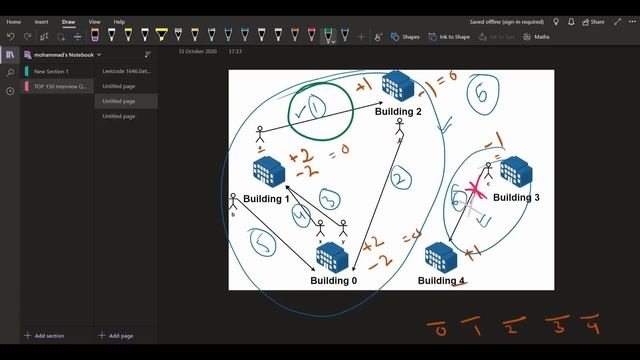The image size is (640, 360).
Task: Open the ellipsis More options menu
Action: coord(632,22)
